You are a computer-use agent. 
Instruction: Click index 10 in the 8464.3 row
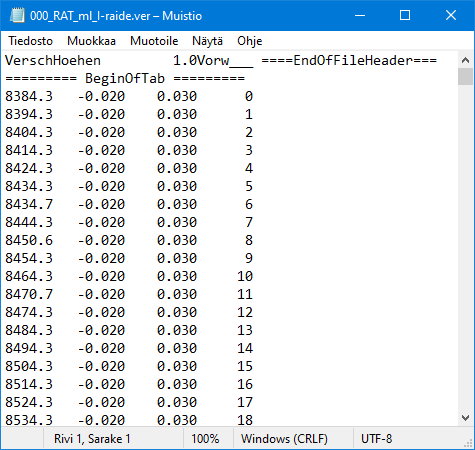(x=245, y=276)
